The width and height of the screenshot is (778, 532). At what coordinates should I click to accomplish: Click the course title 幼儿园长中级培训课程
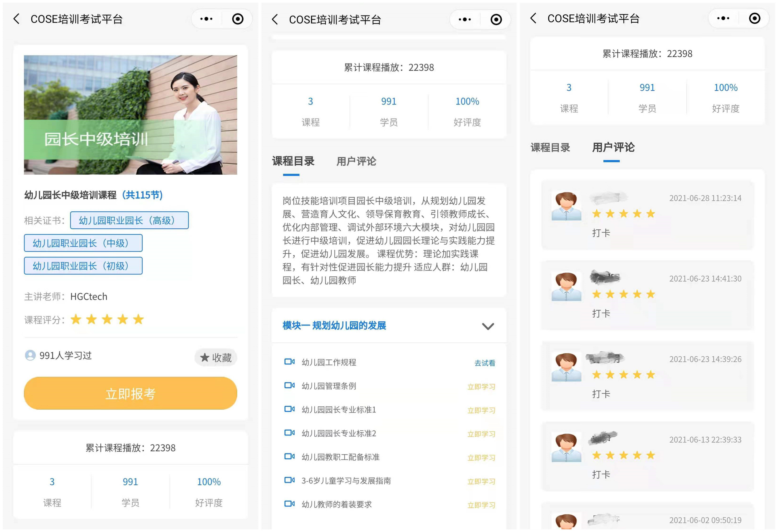[x=70, y=195]
